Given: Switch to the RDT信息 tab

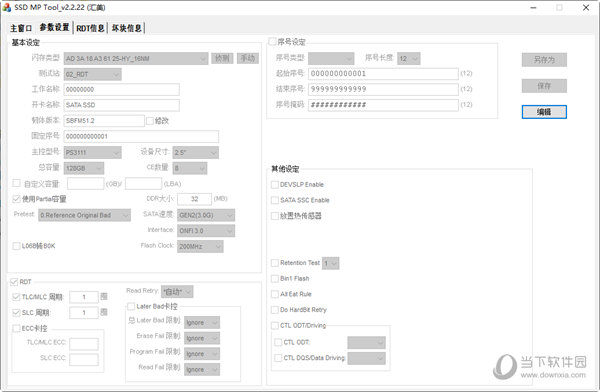Looking at the screenshot, I should 90,28.
